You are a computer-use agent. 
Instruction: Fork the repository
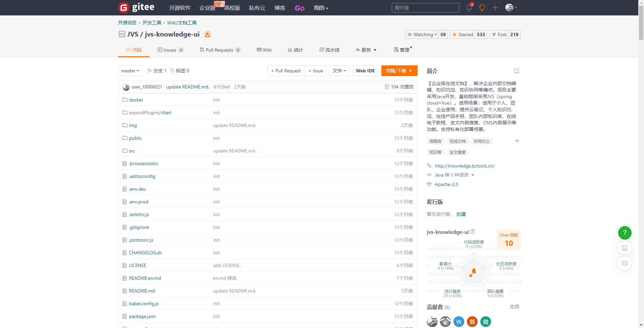point(499,35)
